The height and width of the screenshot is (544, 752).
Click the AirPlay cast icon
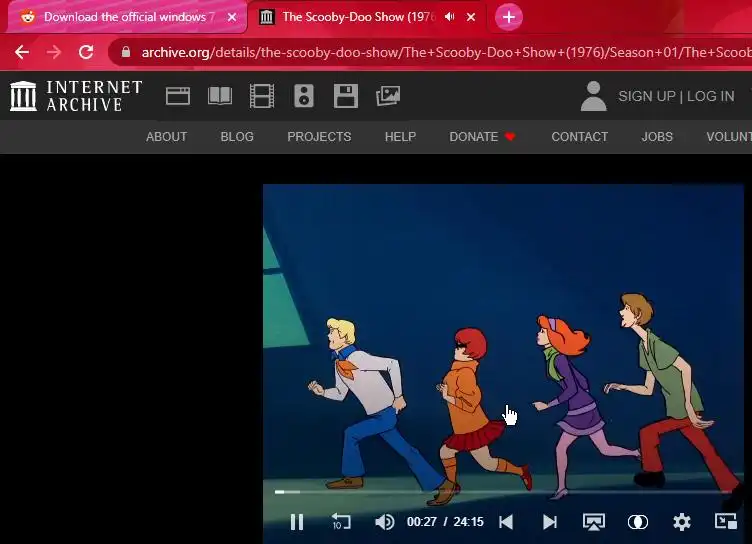click(594, 522)
